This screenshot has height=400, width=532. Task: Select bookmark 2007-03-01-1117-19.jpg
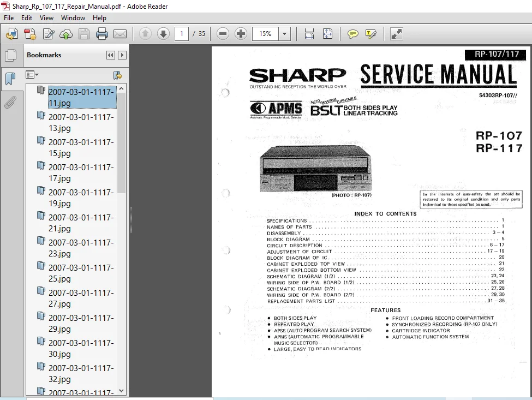point(81,198)
